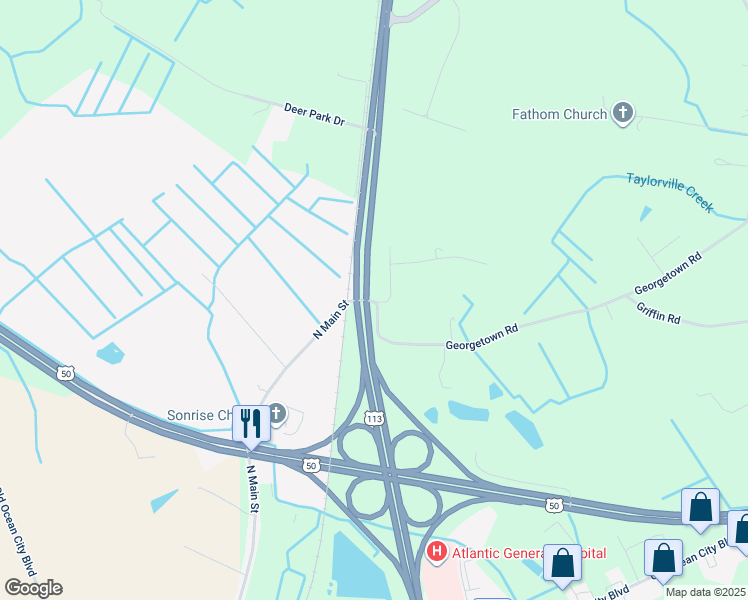Click the US 113 route shield

[x=374, y=419]
